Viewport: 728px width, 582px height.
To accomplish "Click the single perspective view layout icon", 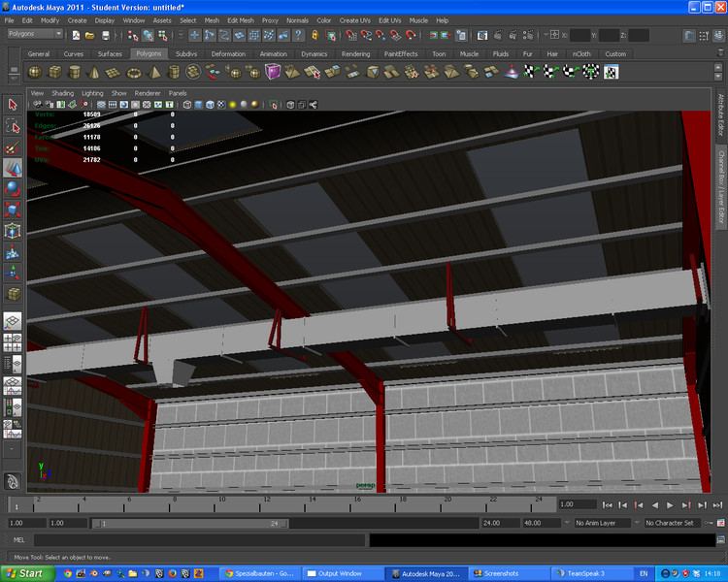I will [13, 321].
